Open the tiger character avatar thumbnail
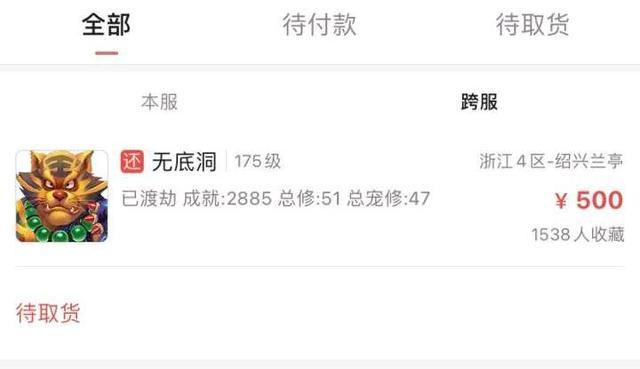 point(62,196)
